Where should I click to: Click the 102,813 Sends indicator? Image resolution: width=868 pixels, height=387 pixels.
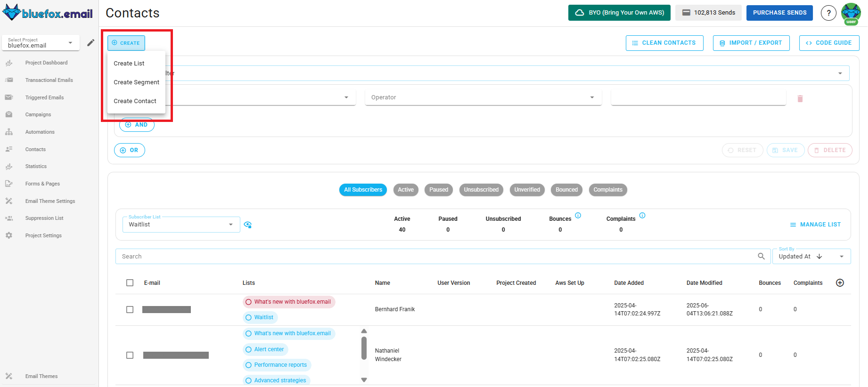pyautogui.click(x=709, y=13)
